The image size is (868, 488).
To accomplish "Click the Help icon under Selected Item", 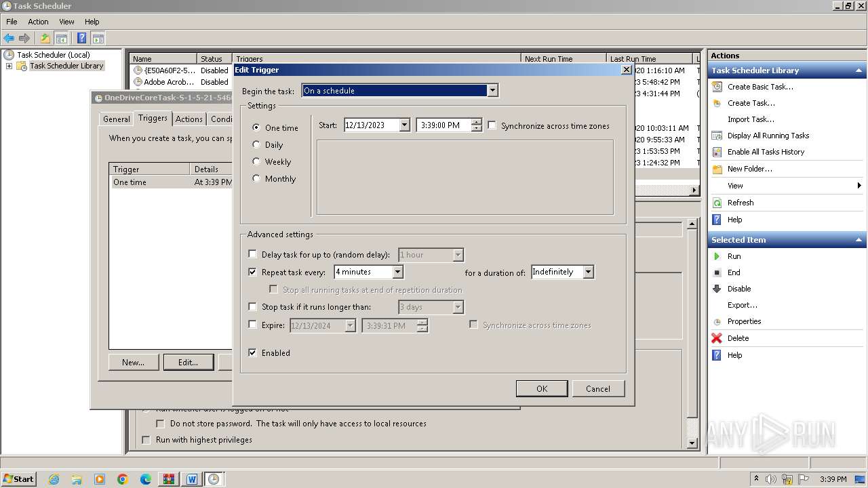I will click(x=717, y=355).
